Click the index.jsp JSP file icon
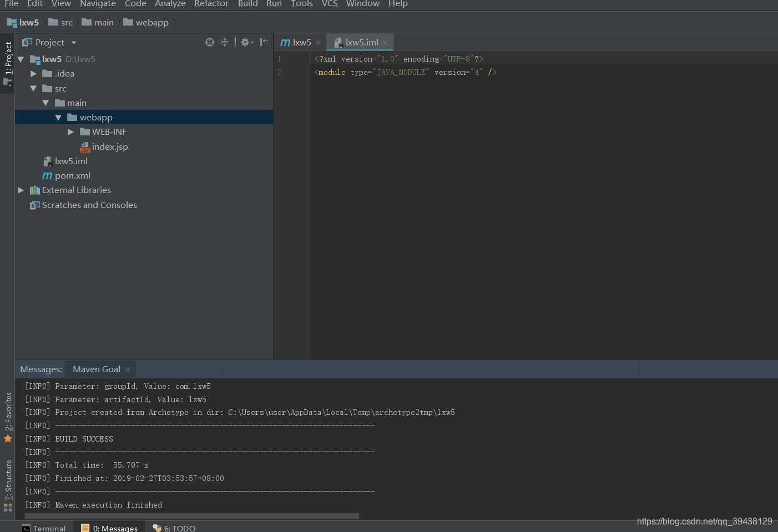 (84, 146)
